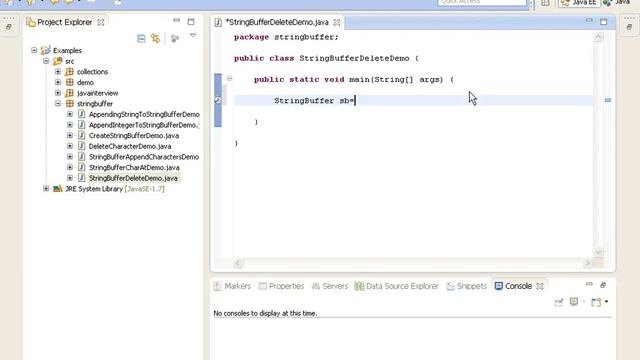Select StringBufferAppendCharactersDemo file

[144, 157]
